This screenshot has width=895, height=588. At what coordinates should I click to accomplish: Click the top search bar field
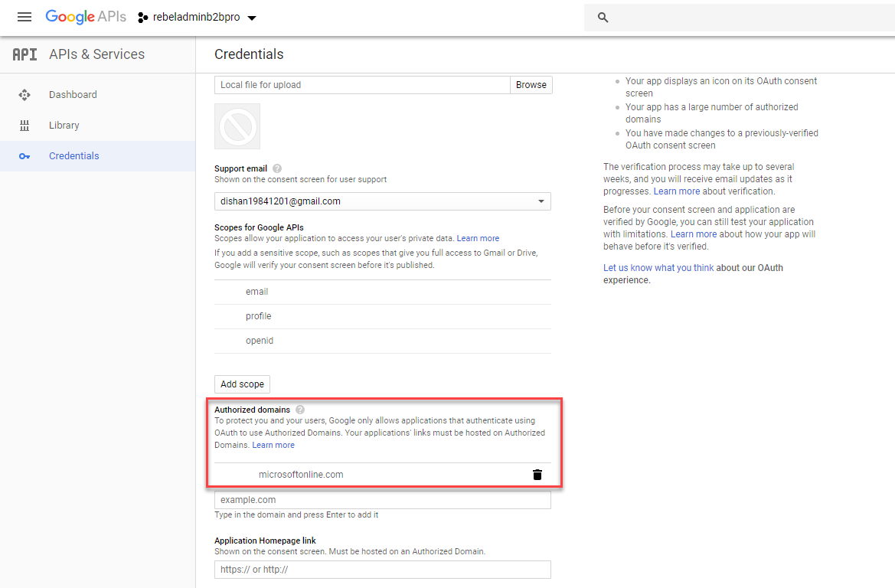[739, 18]
